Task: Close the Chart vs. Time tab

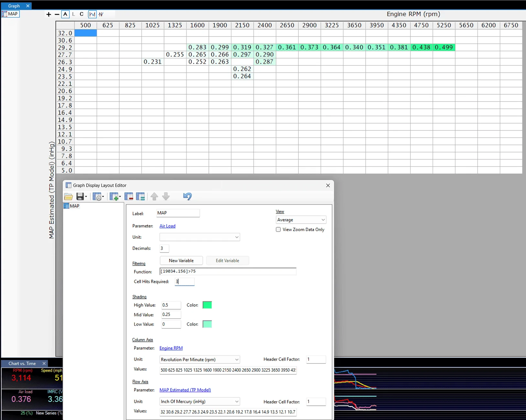Action: [44, 363]
